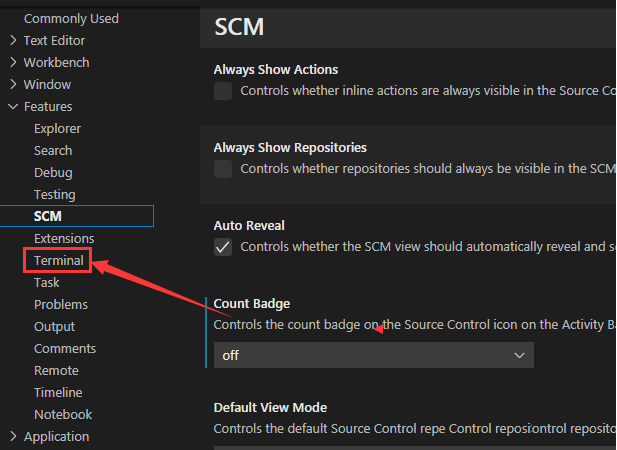Select Explorer under Features
Screen dimensions: 617x450
coord(57,129)
